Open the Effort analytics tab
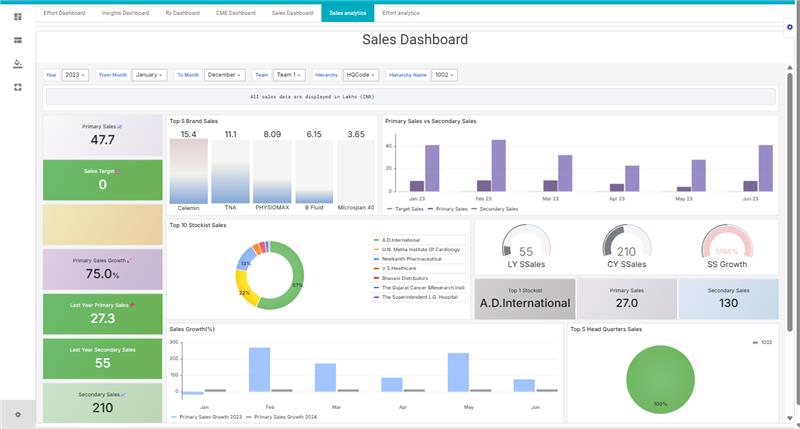Image resolution: width=800 pixels, height=429 pixels. pos(399,13)
